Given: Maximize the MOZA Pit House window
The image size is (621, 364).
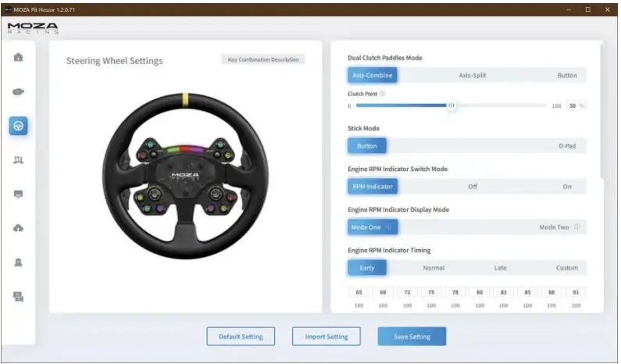Looking at the screenshot, I should 588,9.
